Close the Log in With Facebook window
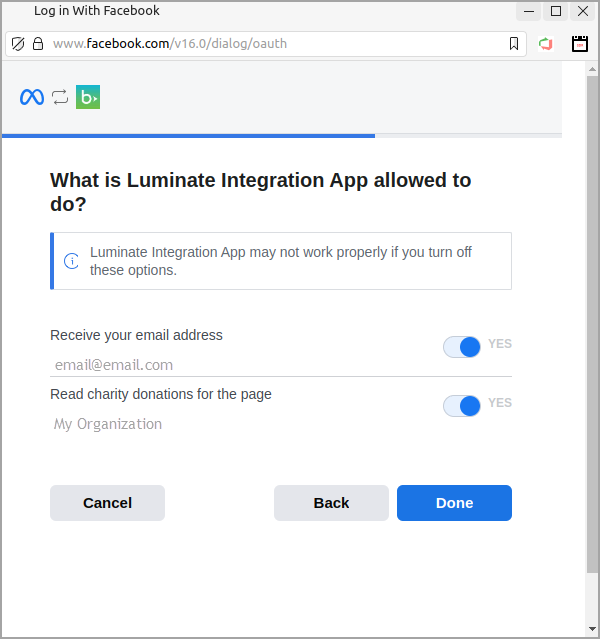Viewport: 600px width, 639px height. (x=583, y=11)
